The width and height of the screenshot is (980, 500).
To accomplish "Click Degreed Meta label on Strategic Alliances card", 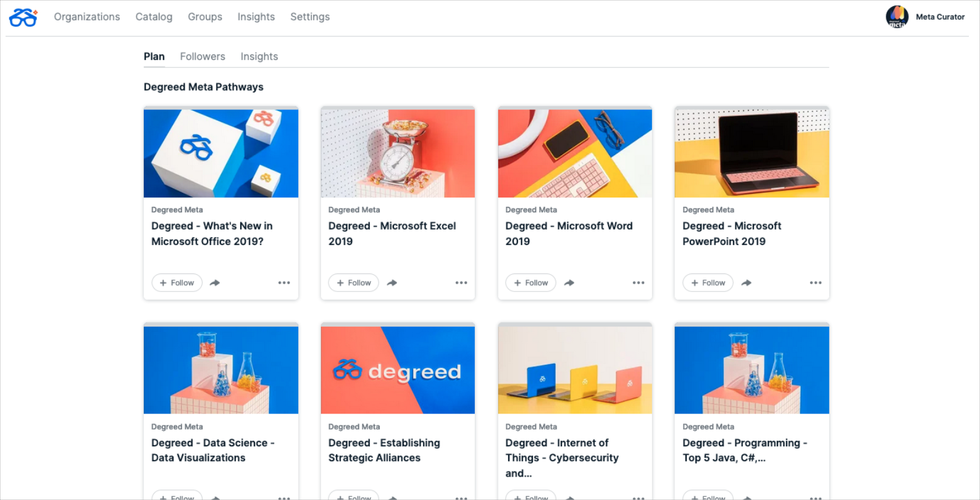I will (354, 427).
